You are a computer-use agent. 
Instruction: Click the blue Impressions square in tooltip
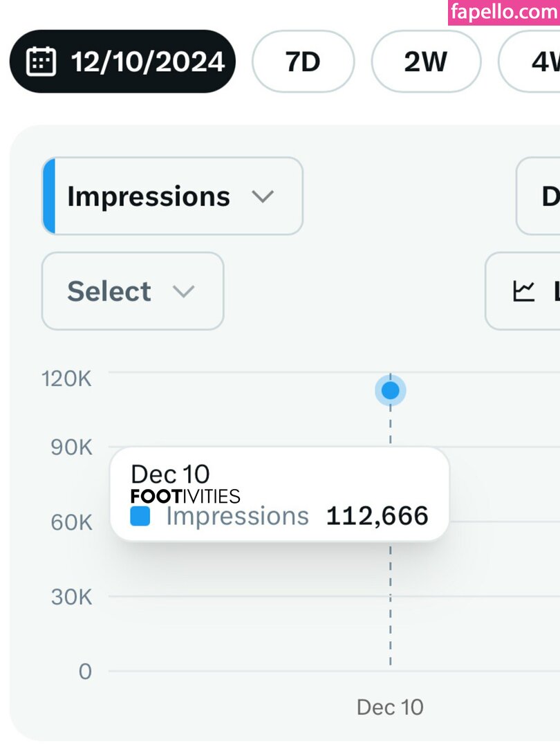(140, 517)
